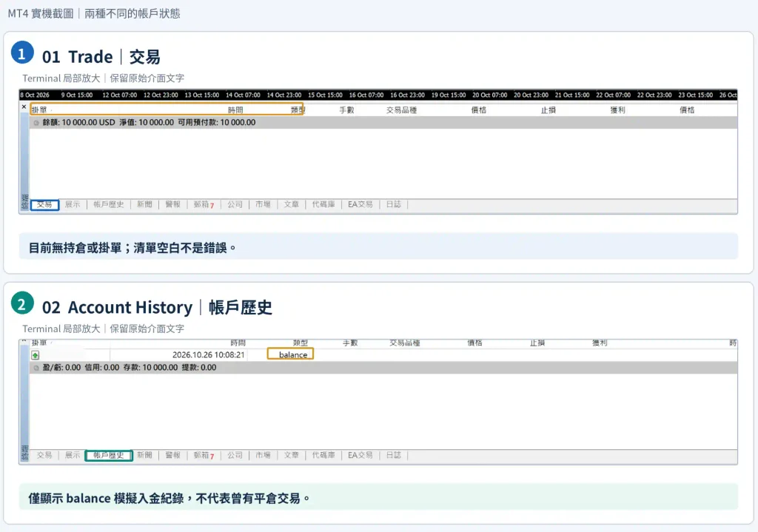Click 交易品種 column header in the Account History panel
The image size is (758, 532).
point(405,343)
